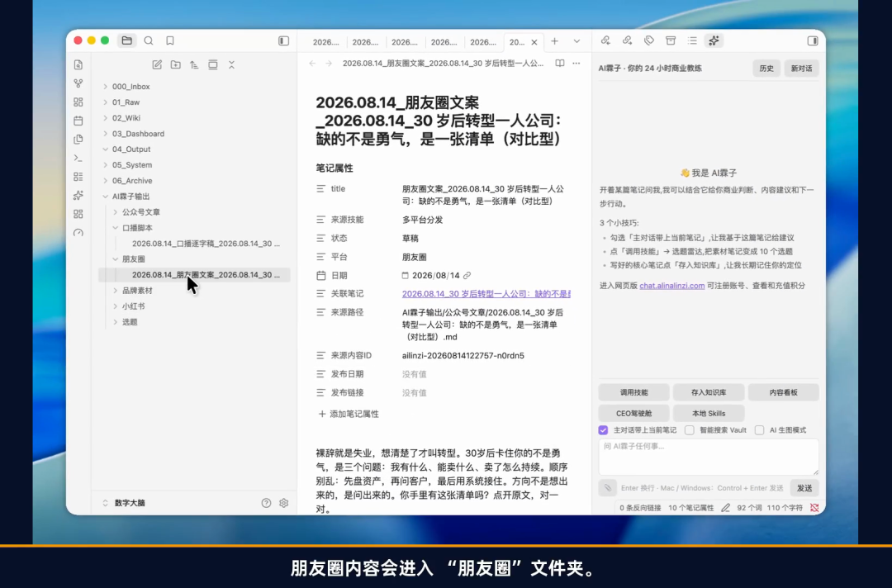Screen dimensions: 892x588
Task: Open tags panel icon in right sidebar
Action: point(649,40)
